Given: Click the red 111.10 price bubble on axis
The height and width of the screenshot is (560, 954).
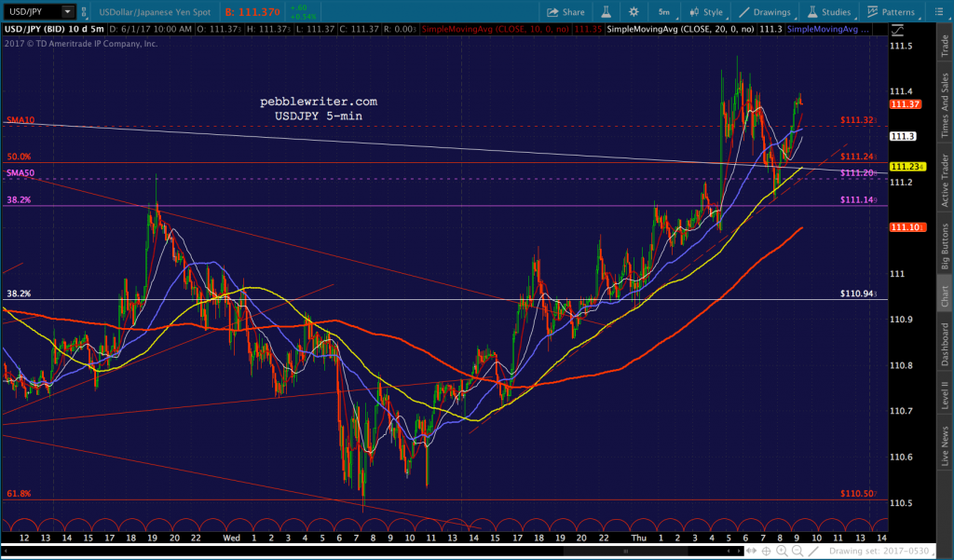Looking at the screenshot, I should point(907,227).
